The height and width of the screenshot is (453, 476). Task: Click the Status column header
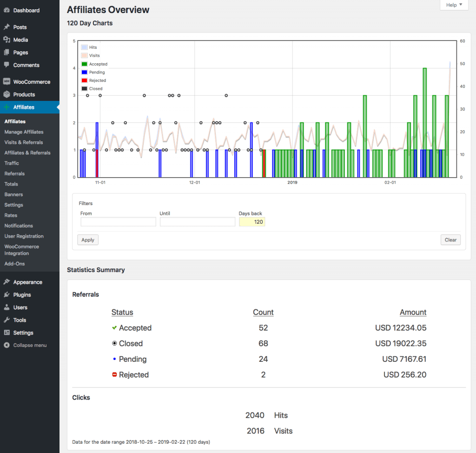(122, 312)
